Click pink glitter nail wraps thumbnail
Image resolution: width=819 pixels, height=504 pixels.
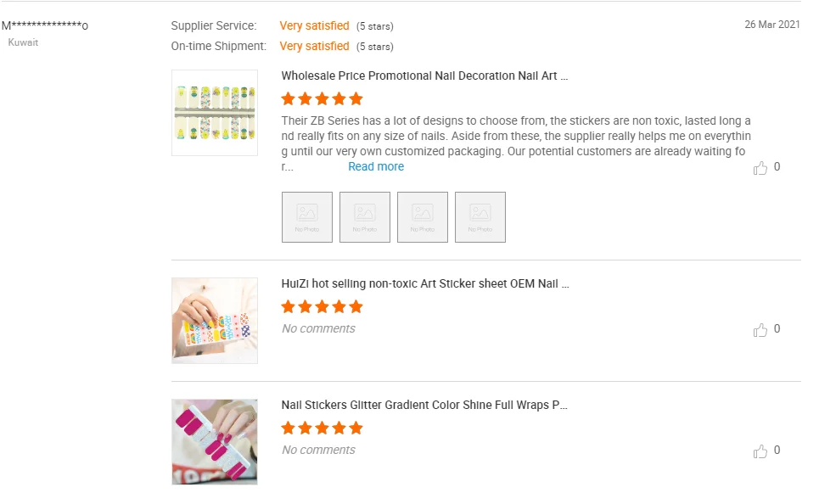215,442
